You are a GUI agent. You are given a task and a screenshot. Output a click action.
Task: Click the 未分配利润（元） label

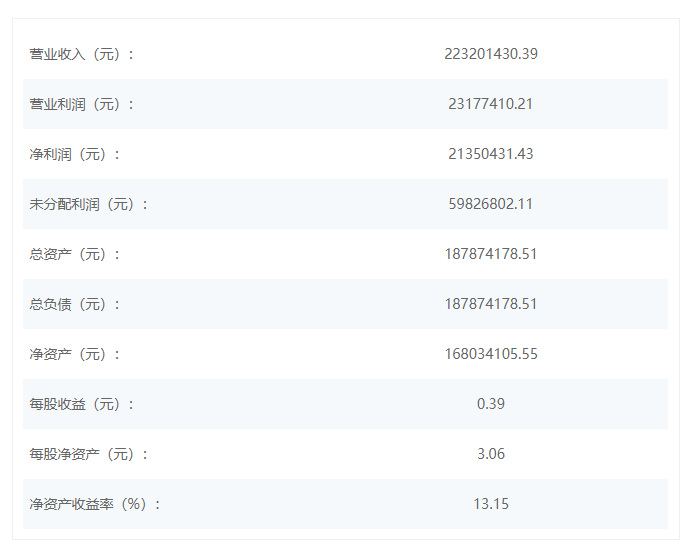point(89,204)
